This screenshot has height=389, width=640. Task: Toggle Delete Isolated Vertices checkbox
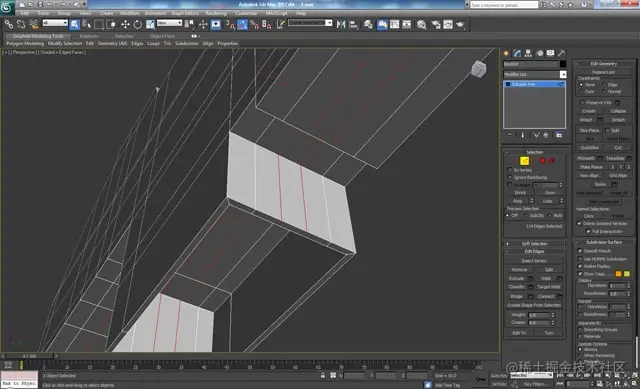pos(579,223)
